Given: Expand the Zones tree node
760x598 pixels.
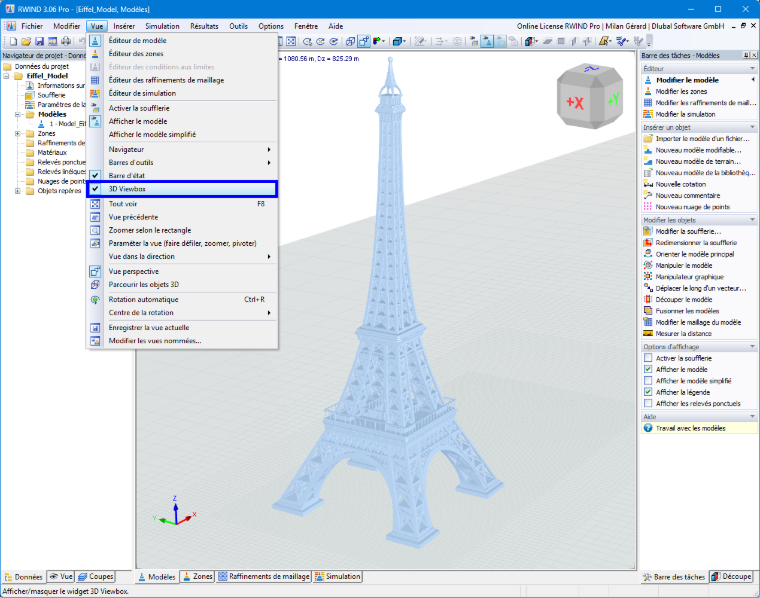Looking at the screenshot, I should 17,134.
